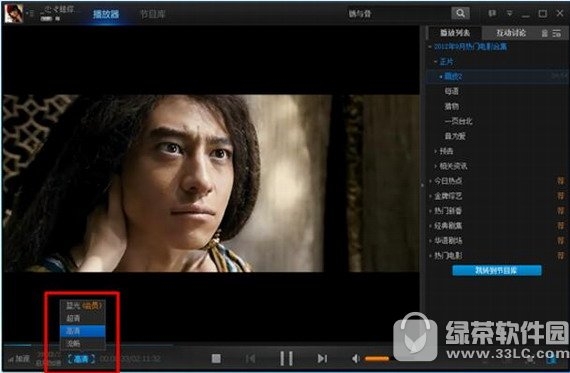Screen dimensions: 570x373
Task: Collapse the 正片 tree node
Action: [435, 62]
